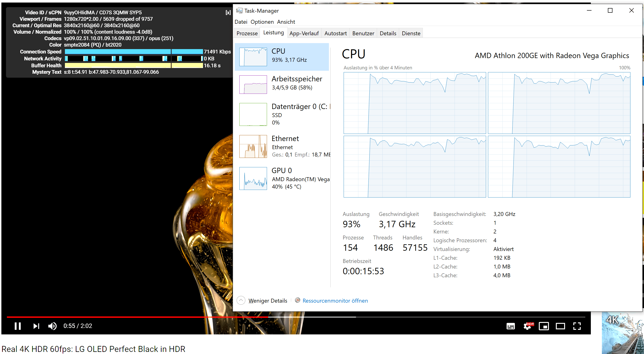
Task: Click Prozesse count '154'
Action: (350, 248)
